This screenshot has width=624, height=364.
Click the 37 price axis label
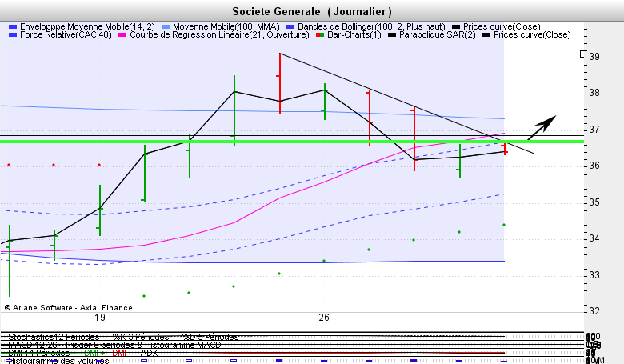pyautogui.click(x=594, y=130)
